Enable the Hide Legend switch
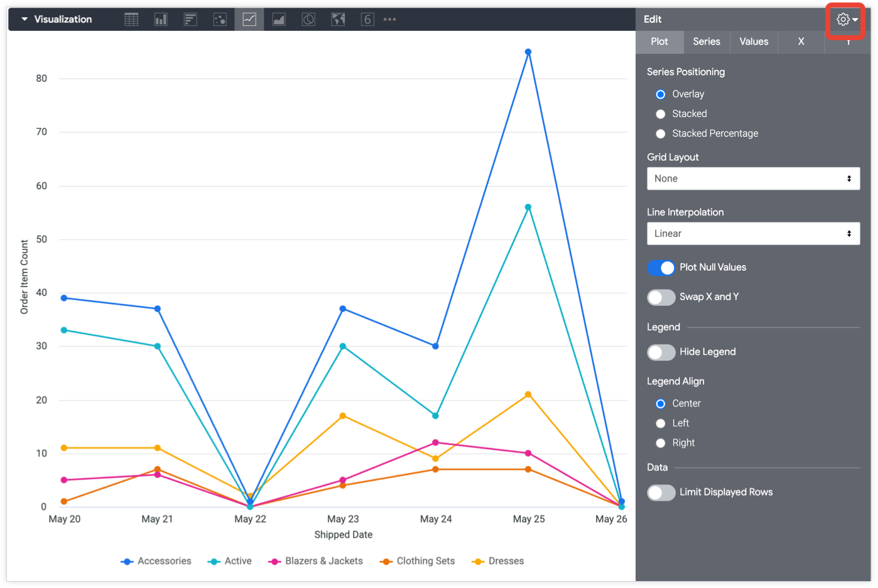The height and width of the screenshot is (588, 878). coord(661,352)
